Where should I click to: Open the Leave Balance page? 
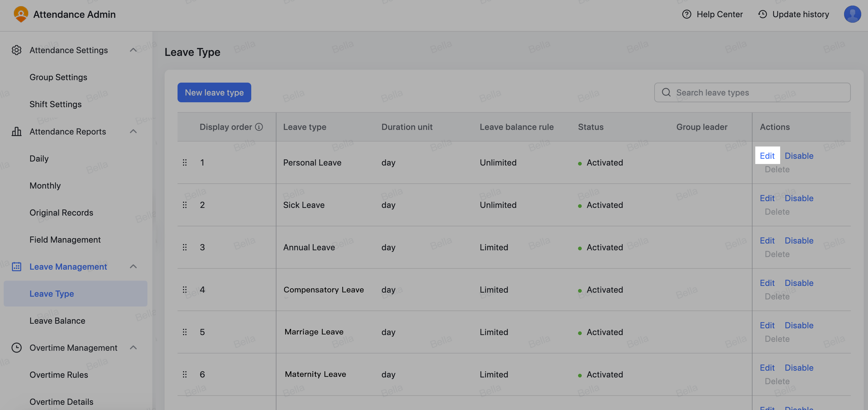pos(57,320)
